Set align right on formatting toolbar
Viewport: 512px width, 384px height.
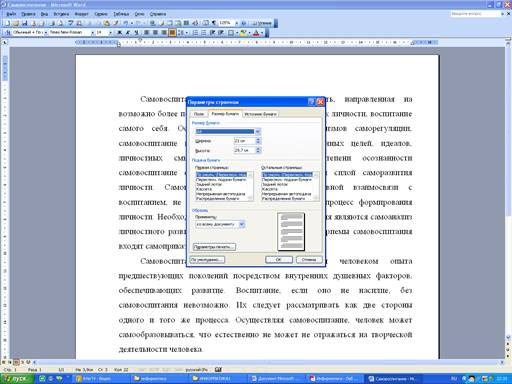pos(164,32)
